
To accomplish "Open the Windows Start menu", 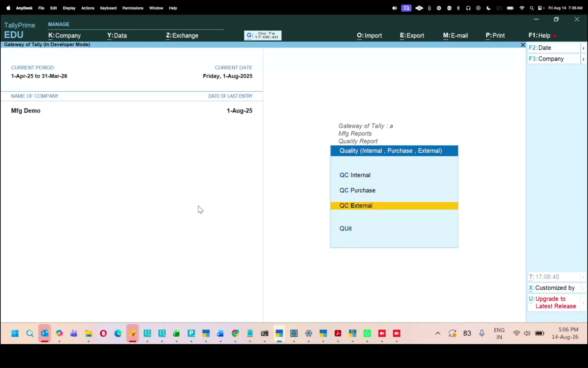I will point(15,333).
